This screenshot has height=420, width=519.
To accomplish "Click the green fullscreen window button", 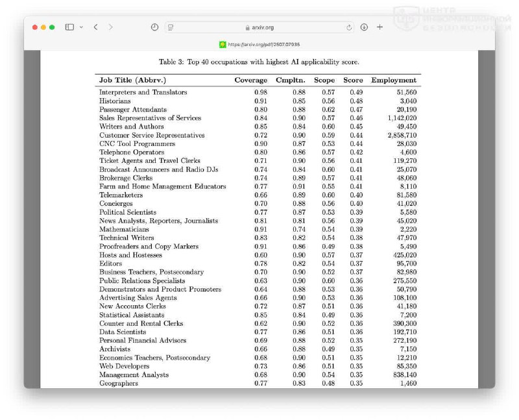I will (x=52, y=27).
